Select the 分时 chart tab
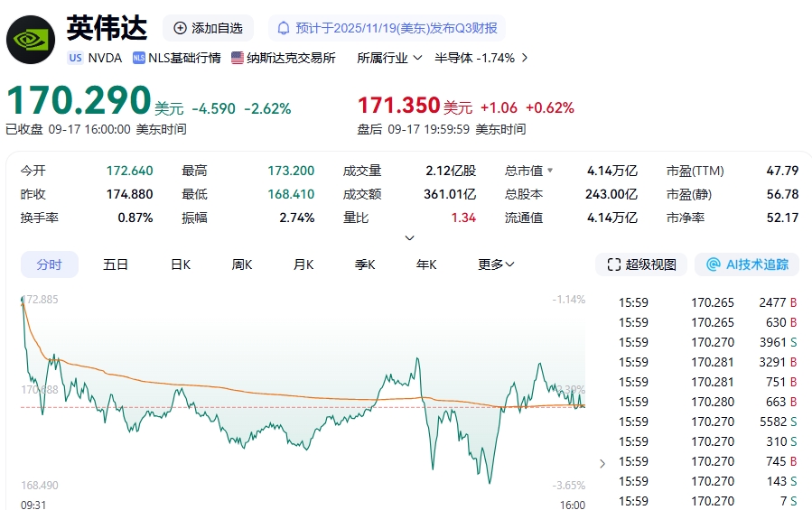The image size is (812, 510). pyautogui.click(x=49, y=264)
